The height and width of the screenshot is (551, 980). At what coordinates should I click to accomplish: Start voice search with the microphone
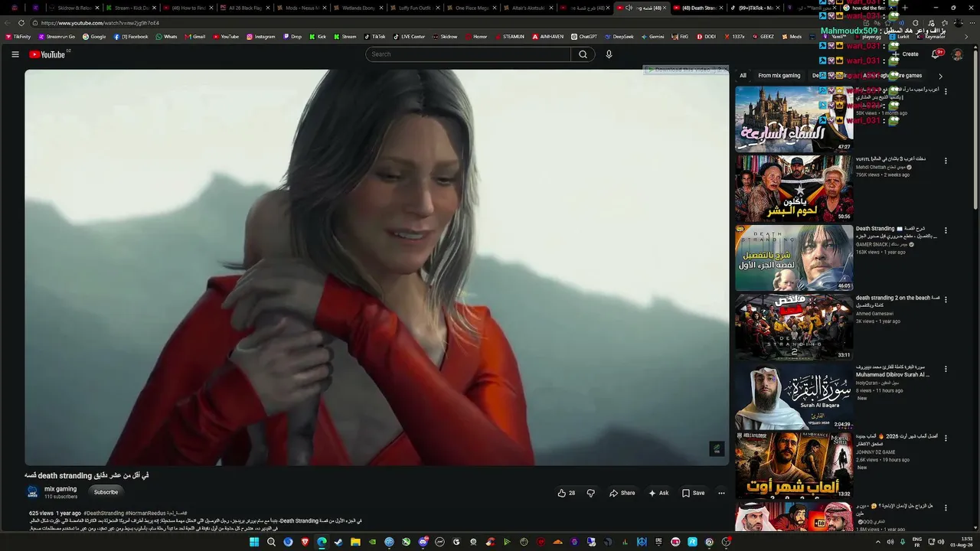pyautogui.click(x=609, y=54)
